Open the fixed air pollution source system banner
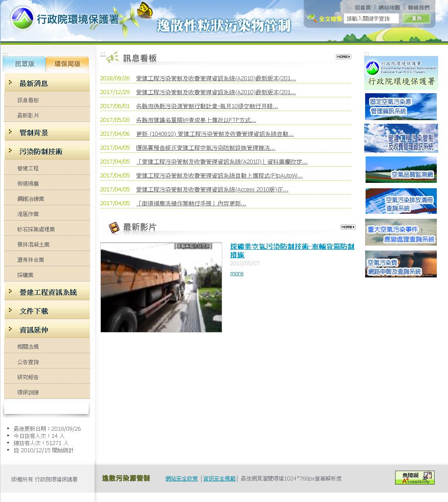 click(x=401, y=107)
